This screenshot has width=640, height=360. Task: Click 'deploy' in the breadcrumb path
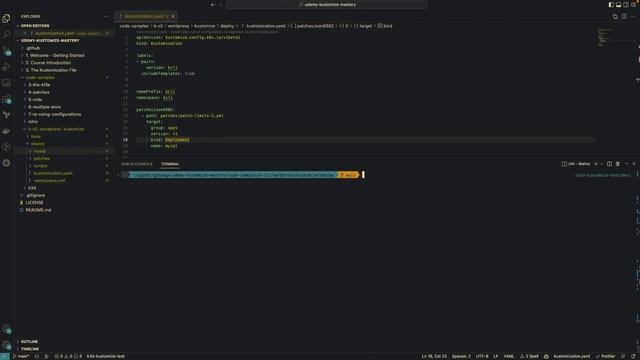point(227,26)
